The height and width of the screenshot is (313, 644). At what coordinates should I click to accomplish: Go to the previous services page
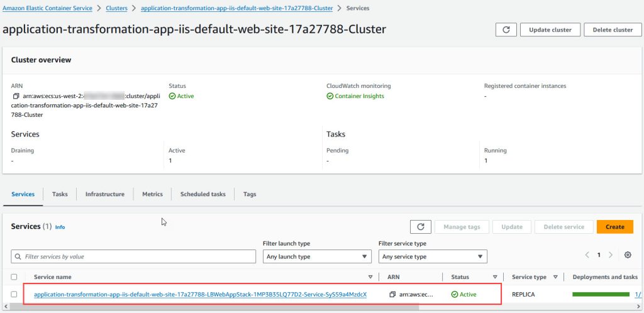point(587,255)
